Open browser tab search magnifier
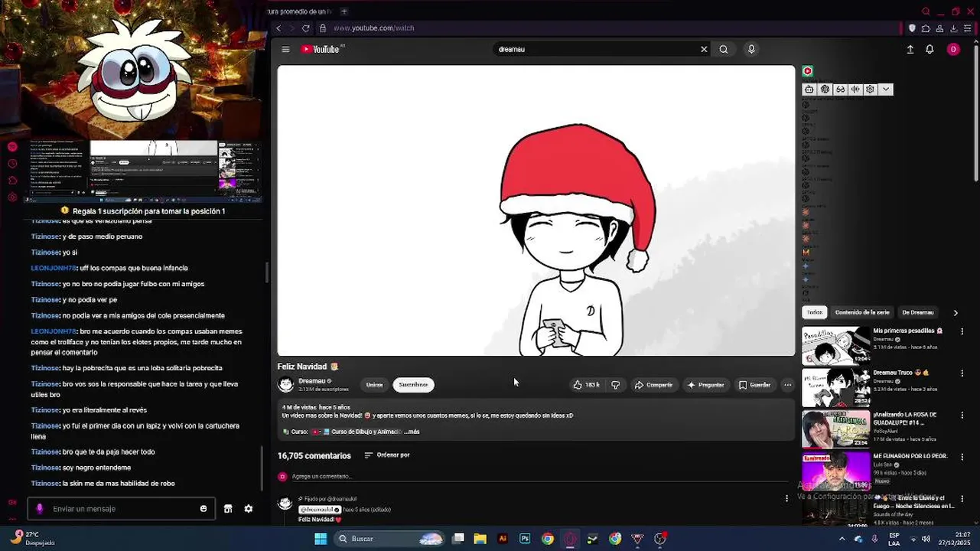 tap(926, 11)
